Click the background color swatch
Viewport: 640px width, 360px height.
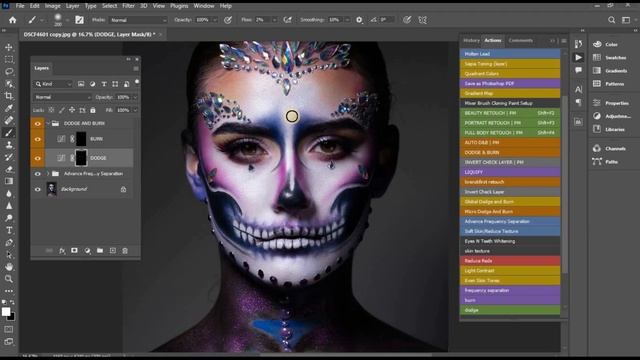click(x=11, y=317)
